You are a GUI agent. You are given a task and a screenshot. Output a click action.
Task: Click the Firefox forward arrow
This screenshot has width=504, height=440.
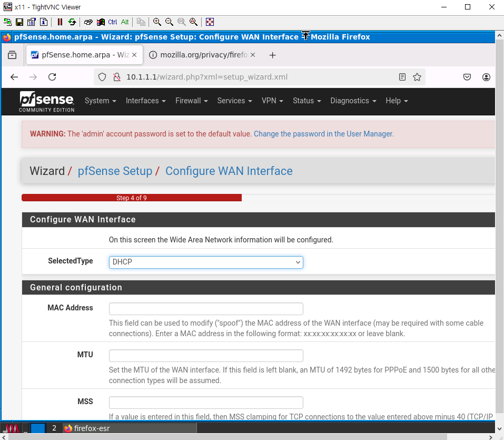[x=33, y=77]
